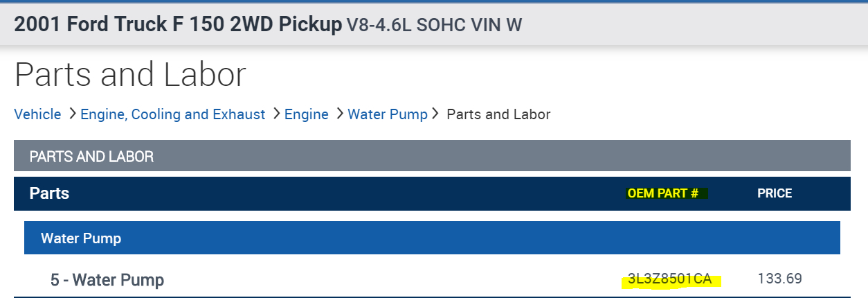Click the chevron right after Vehicle breadcrumb
The height and width of the screenshot is (298, 868).
point(72,114)
